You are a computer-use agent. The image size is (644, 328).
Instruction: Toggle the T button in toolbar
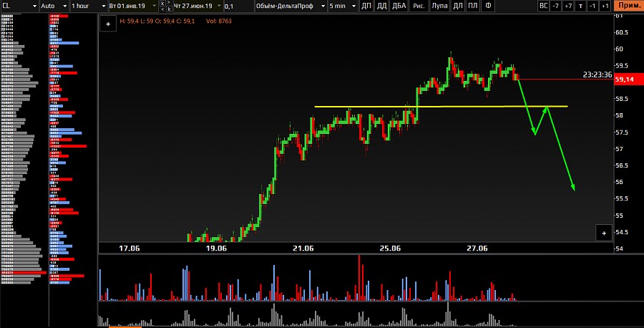(x=580, y=6)
